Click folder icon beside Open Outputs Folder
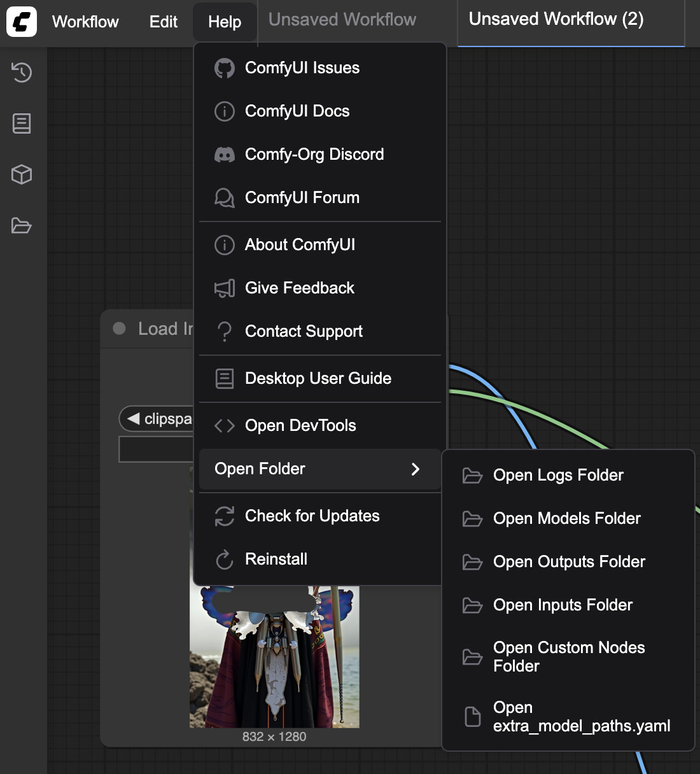The width and height of the screenshot is (700, 774). tap(472, 562)
